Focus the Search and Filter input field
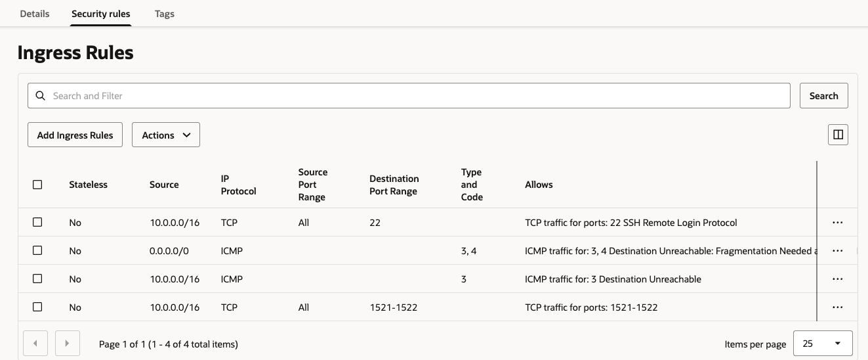Viewport: 868px width, 360px height. tap(420, 96)
